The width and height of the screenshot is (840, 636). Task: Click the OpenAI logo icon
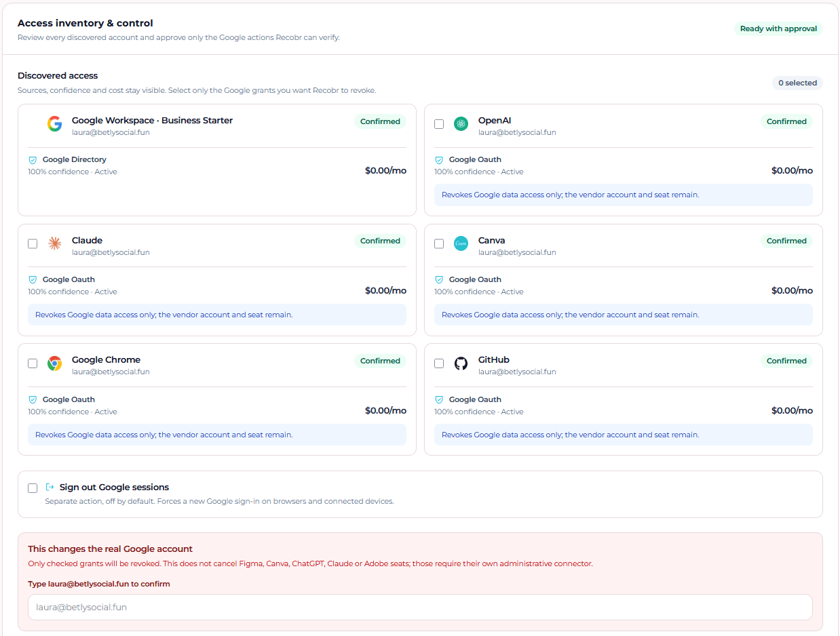pos(461,123)
